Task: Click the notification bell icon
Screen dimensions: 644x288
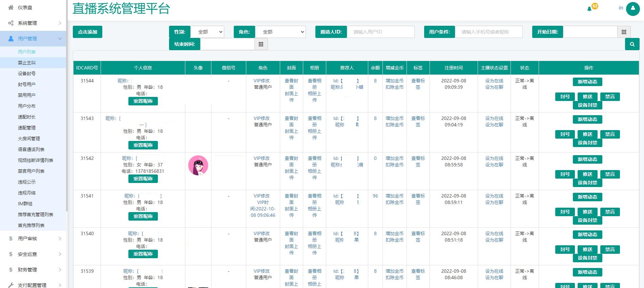Action: point(589,9)
